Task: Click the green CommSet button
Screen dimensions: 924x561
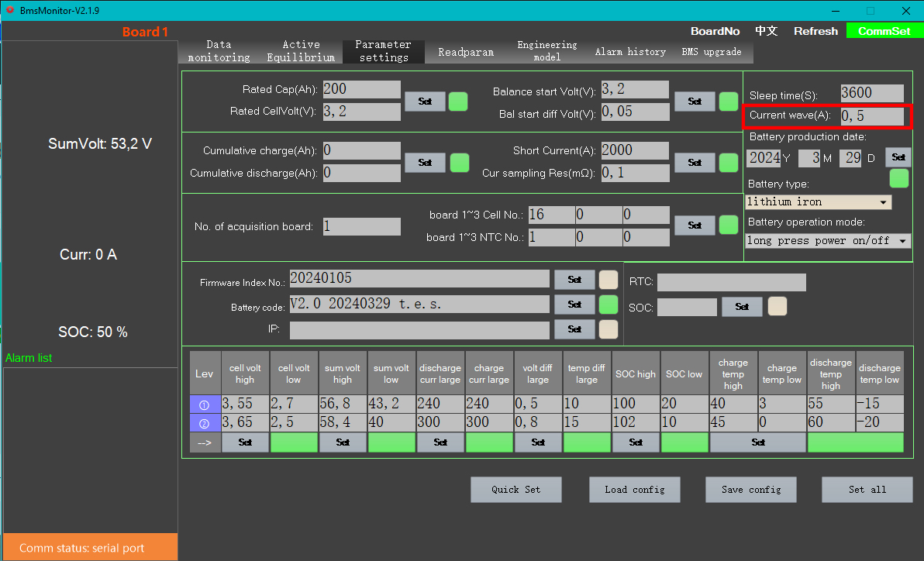Action: [x=884, y=31]
